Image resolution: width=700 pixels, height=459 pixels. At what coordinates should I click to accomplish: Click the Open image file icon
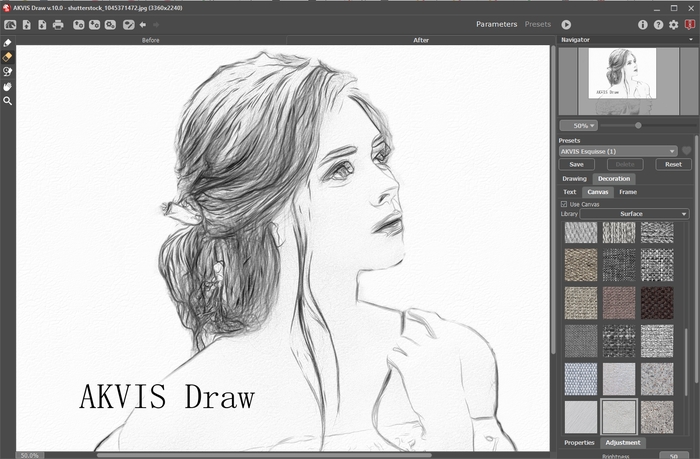(27, 25)
